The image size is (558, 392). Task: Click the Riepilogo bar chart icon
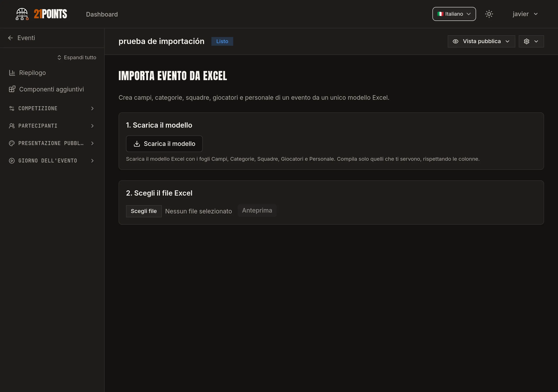[12, 73]
